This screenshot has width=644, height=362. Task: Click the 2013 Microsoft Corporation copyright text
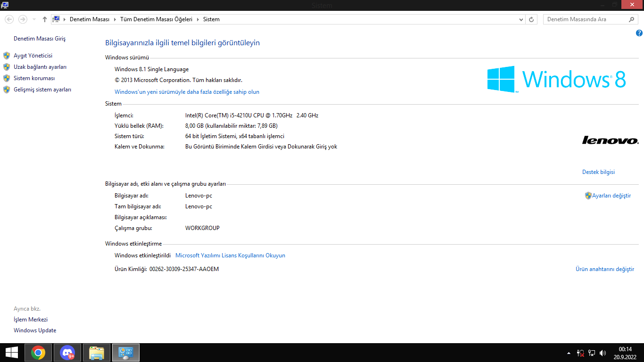pos(179,80)
